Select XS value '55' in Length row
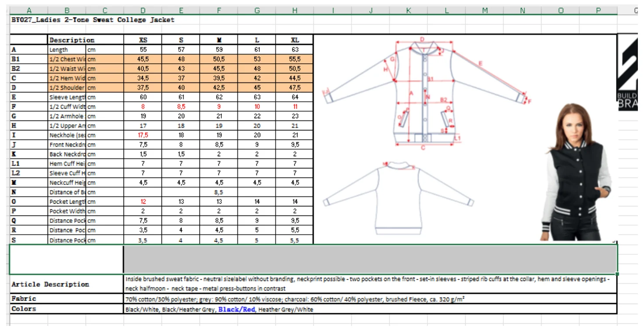 tap(143, 50)
